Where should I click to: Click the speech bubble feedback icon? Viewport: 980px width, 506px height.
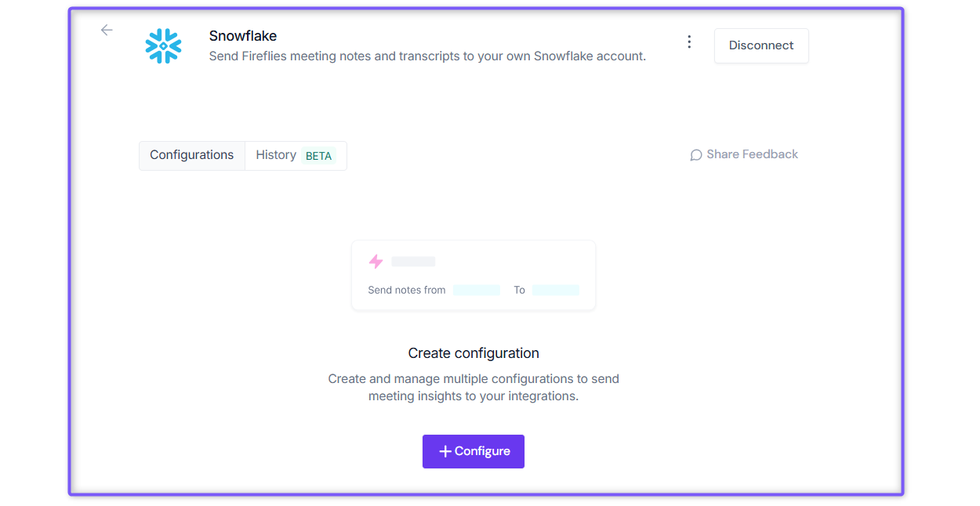click(695, 155)
